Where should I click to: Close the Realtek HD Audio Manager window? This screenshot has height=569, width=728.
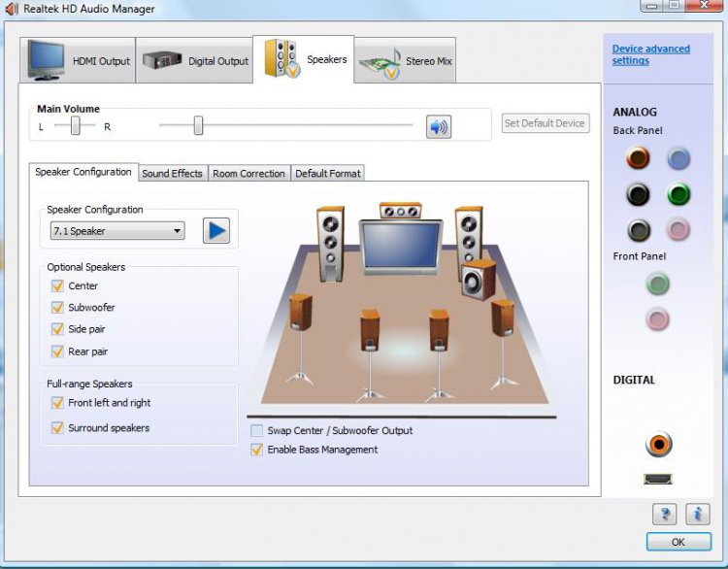point(704,5)
